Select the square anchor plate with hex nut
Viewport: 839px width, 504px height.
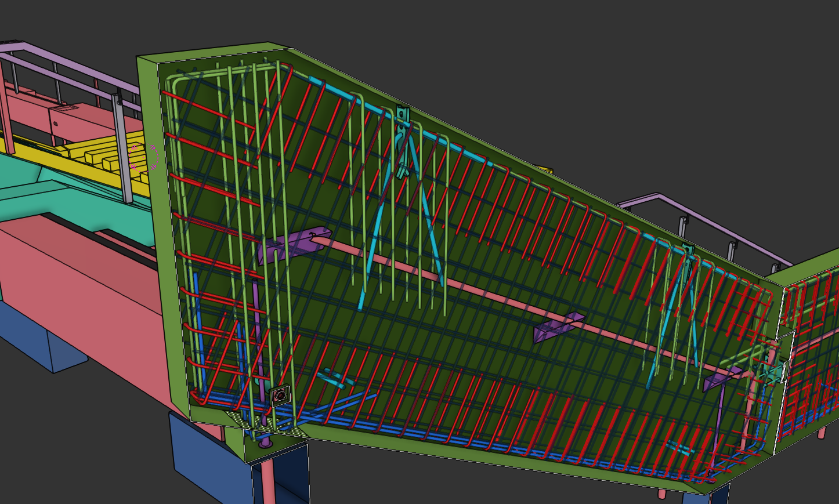280,396
